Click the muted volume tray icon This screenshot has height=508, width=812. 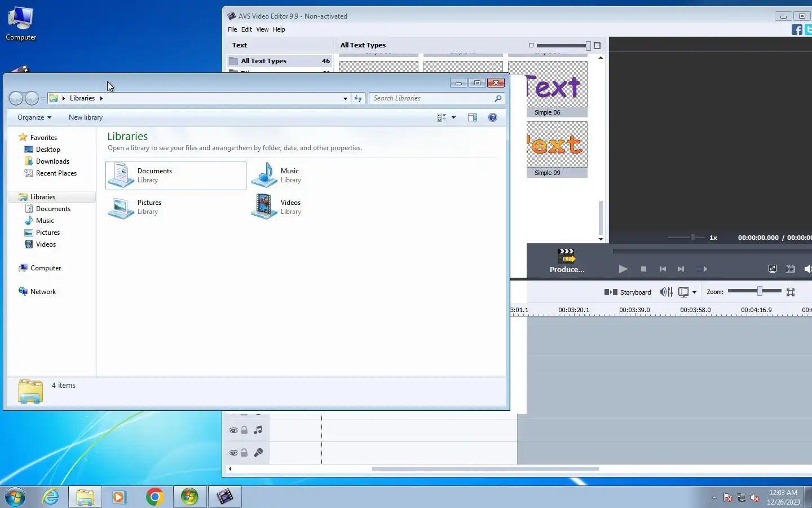click(755, 498)
